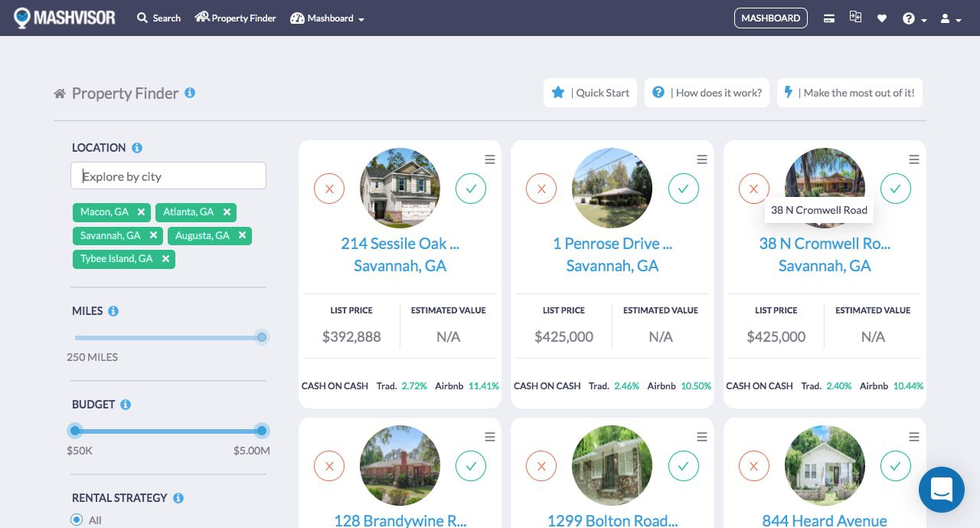Click the Budget slider handle at $50K
The width and height of the screenshot is (980, 528).
75,431
